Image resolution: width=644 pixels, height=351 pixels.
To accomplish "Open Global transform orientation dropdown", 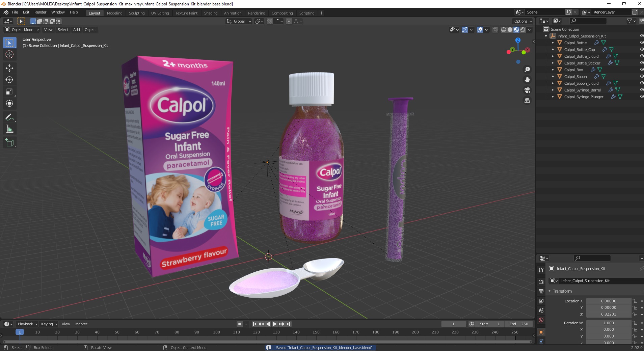I will [x=239, y=21].
